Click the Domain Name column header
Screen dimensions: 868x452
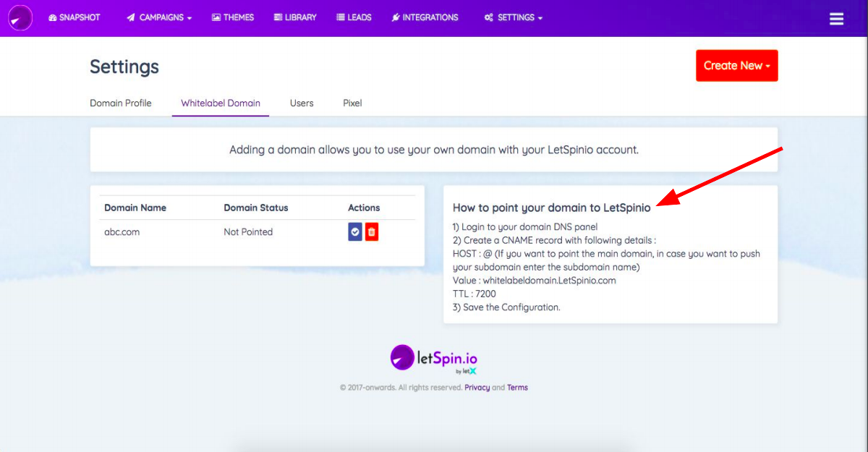click(x=135, y=208)
